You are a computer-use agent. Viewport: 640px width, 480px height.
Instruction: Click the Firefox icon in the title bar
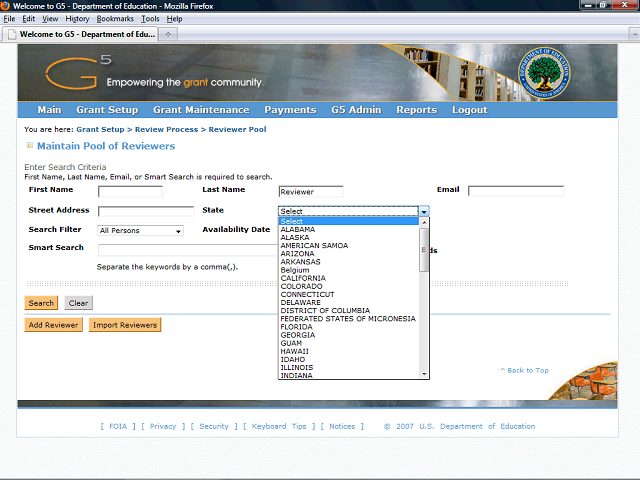pos(5,6)
